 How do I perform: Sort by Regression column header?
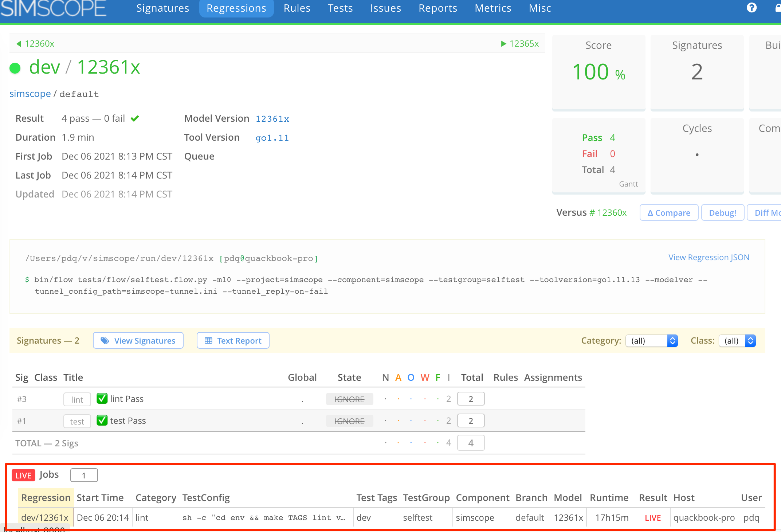point(46,498)
